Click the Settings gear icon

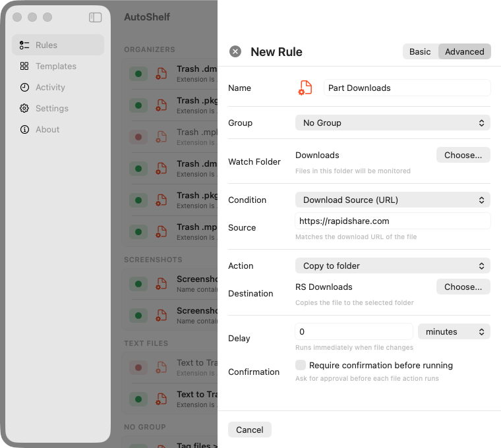click(x=24, y=108)
